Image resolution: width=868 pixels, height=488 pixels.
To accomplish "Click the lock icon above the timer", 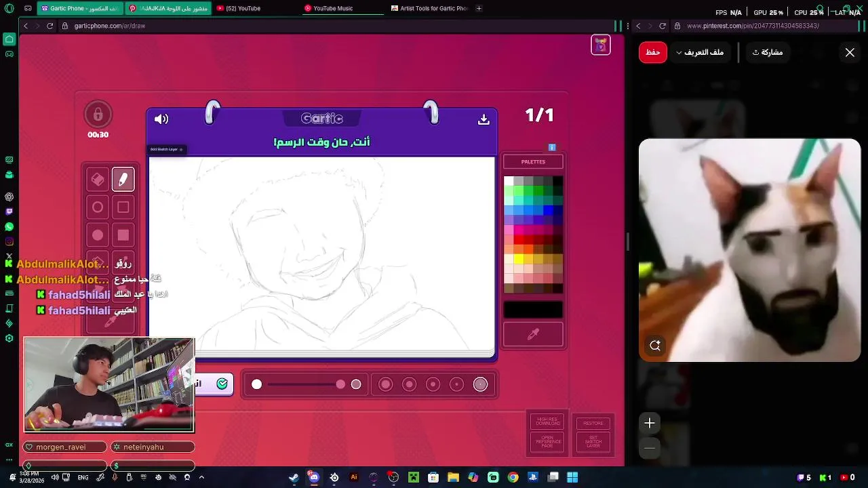I will click(98, 115).
